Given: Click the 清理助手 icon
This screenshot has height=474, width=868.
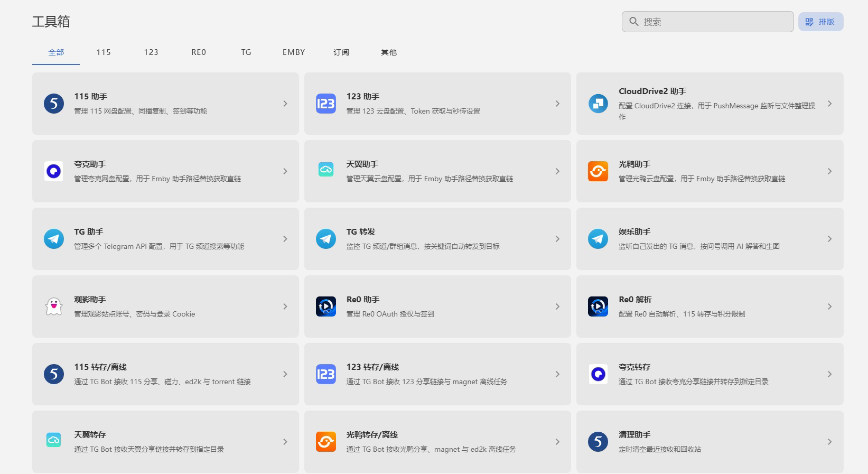Looking at the screenshot, I should (x=598, y=442).
